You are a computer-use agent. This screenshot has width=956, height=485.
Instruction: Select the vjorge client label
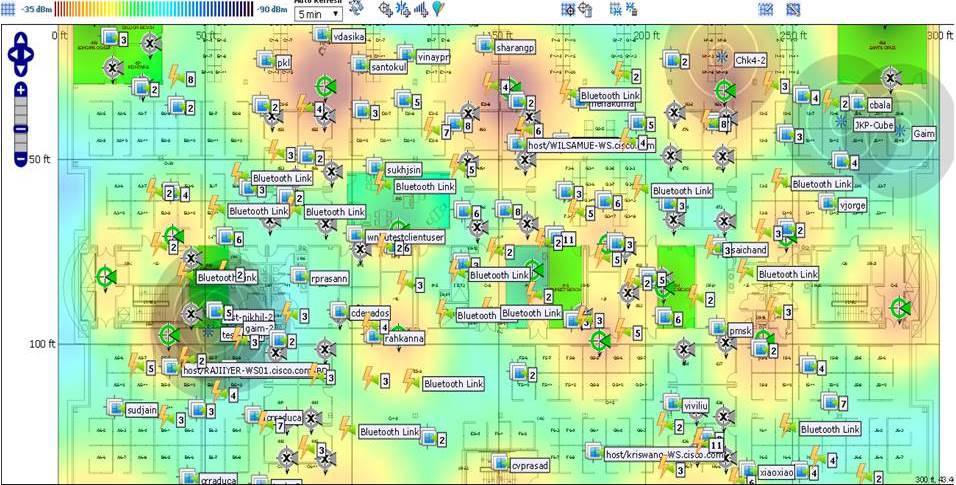coord(852,205)
